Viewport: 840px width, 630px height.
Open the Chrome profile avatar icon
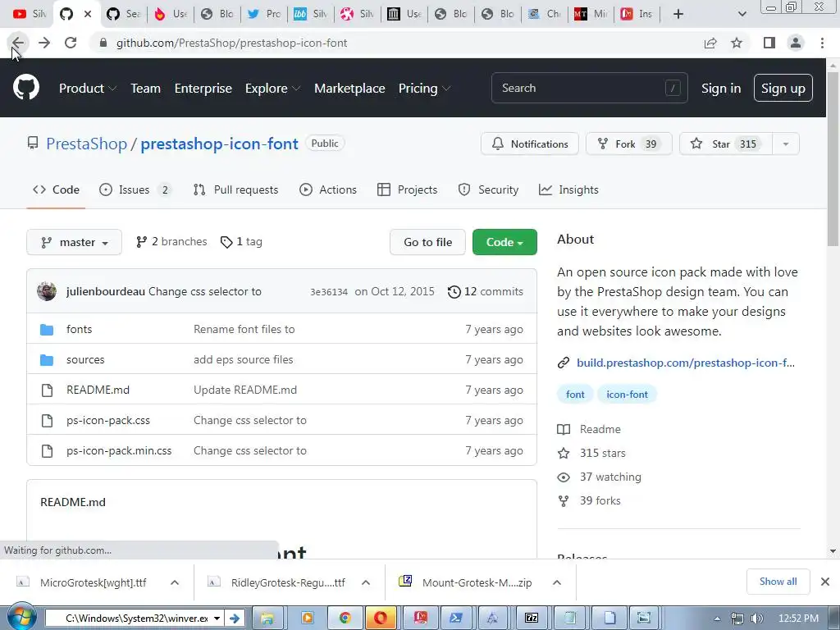[796, 43]
